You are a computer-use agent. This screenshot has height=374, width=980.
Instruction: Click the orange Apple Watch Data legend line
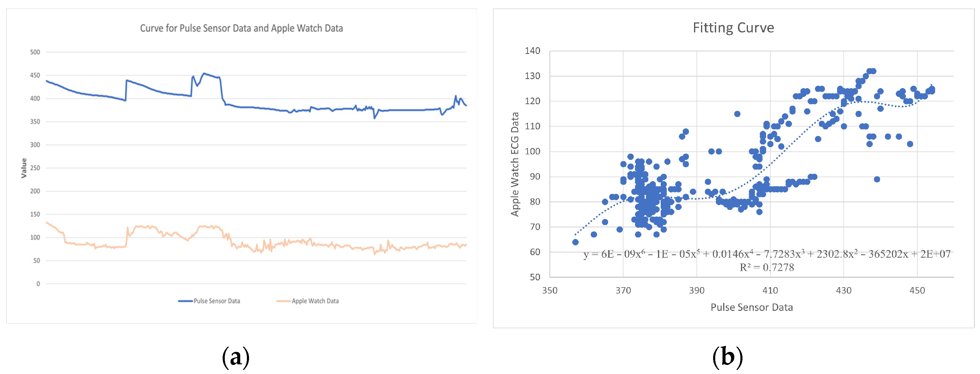pos(284,301)
